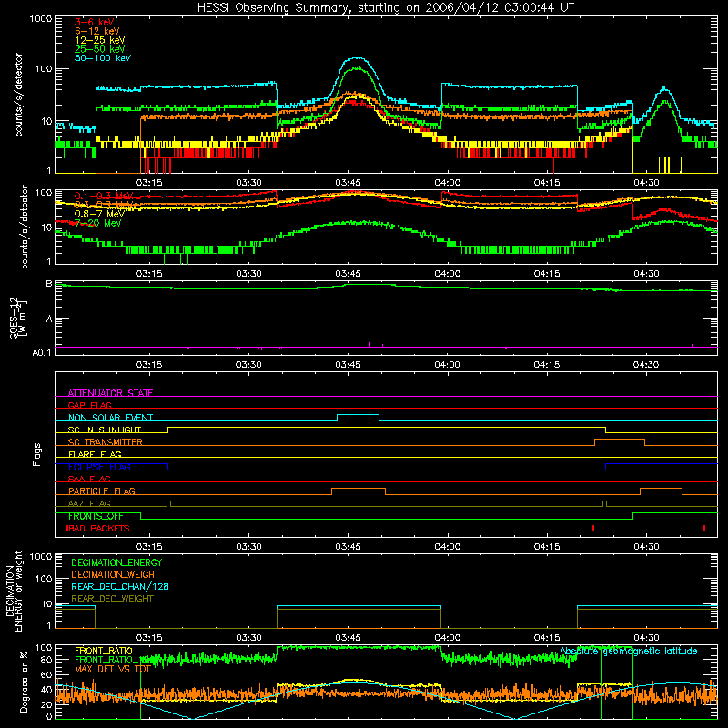Select the orange 6-12 keV legend label
The image size is (728, 728).
pyautogui.click(x=97, y=31)
